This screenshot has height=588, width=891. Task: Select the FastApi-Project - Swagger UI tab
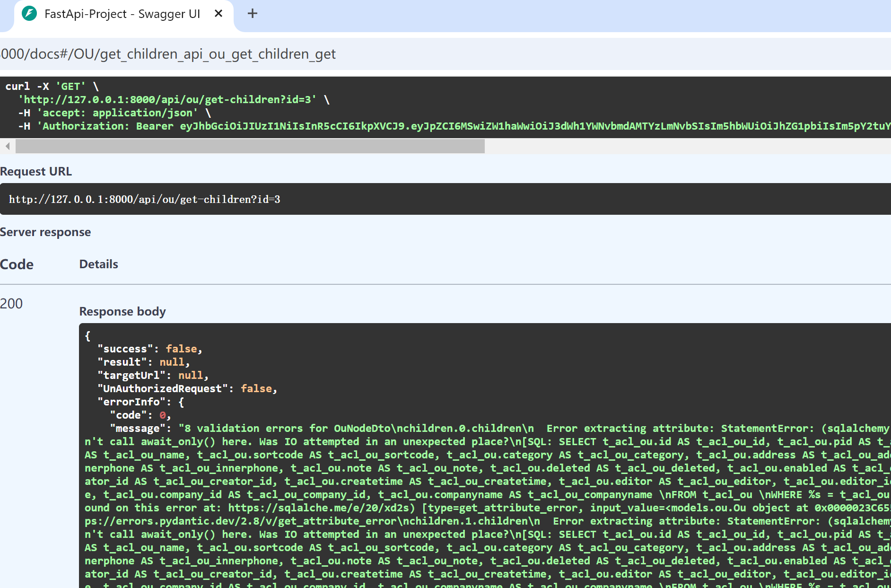point(122,14)
